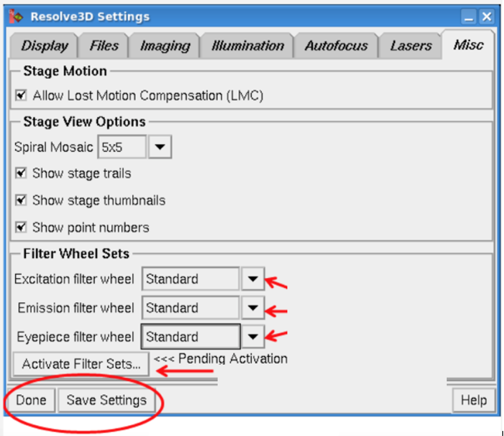Disable Show stage trails checkbox
Image resolution: width=504 pixels, height=436 pixels.
coord(21,173)
